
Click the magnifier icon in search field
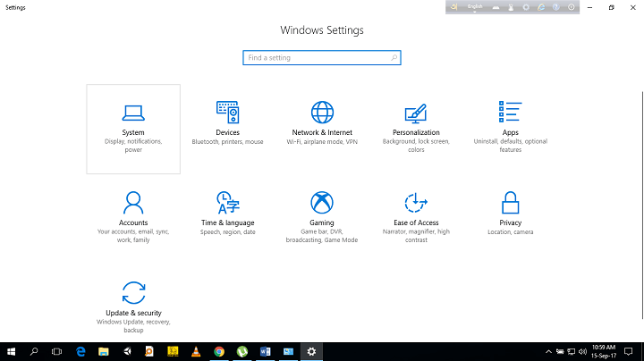point(394,58)
